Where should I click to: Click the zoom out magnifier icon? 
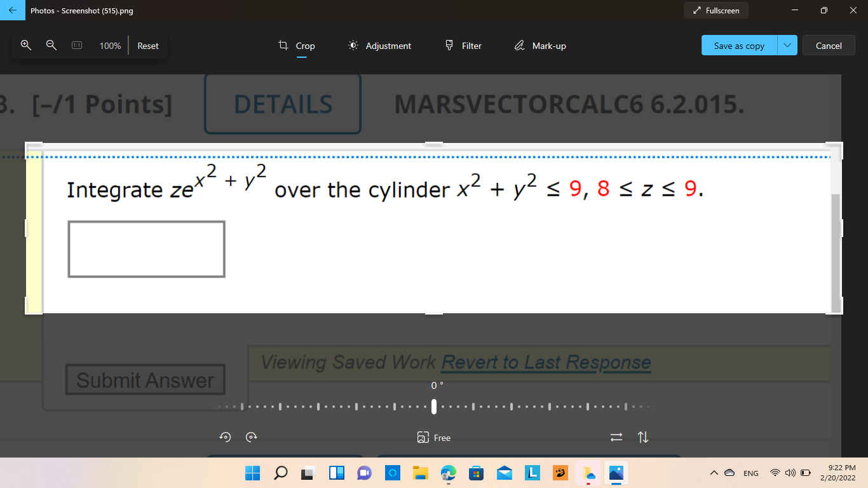(x=51, y=45)
